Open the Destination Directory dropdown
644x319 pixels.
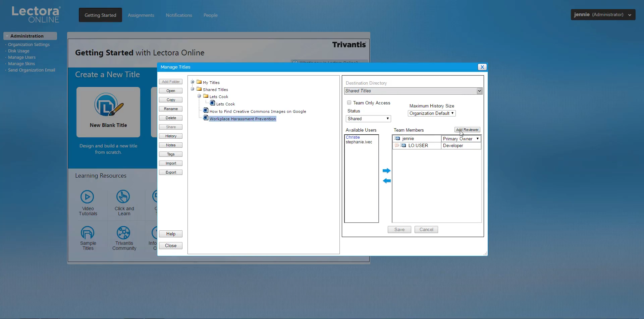point(479,91)
